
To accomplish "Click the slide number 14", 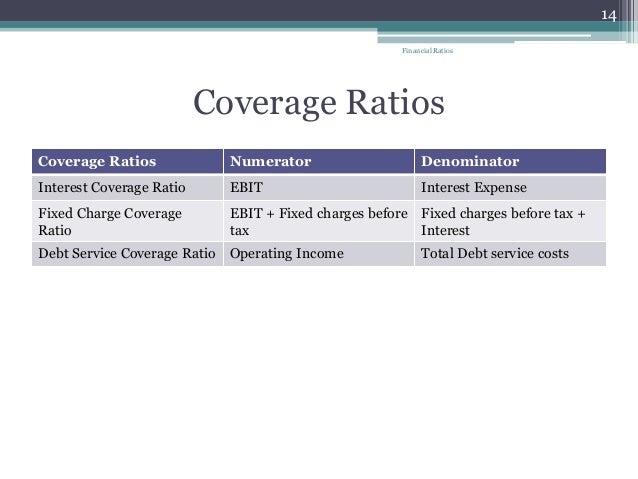I will 609,15.
